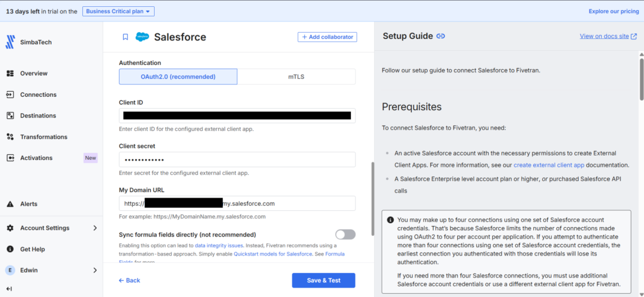Open create external client app link
Screen dimensions: 644x297
click(549, 165)
